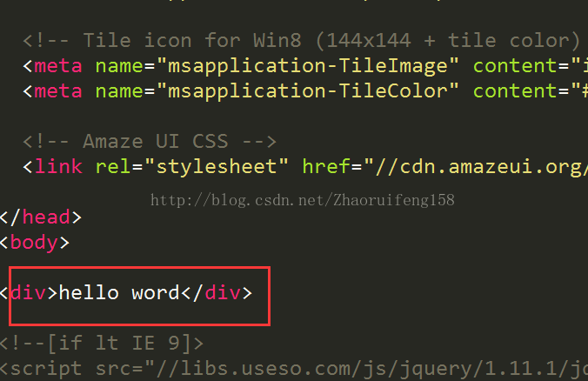Click the closing div tag after hello word
The width and height of the screenshot is (588, 381).
[222, 292]
